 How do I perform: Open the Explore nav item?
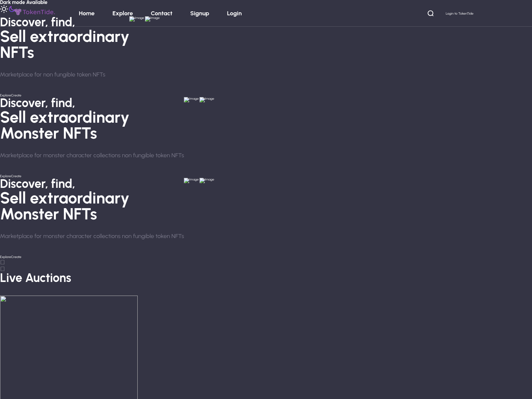pyautogui.click(x=123, y=13)
